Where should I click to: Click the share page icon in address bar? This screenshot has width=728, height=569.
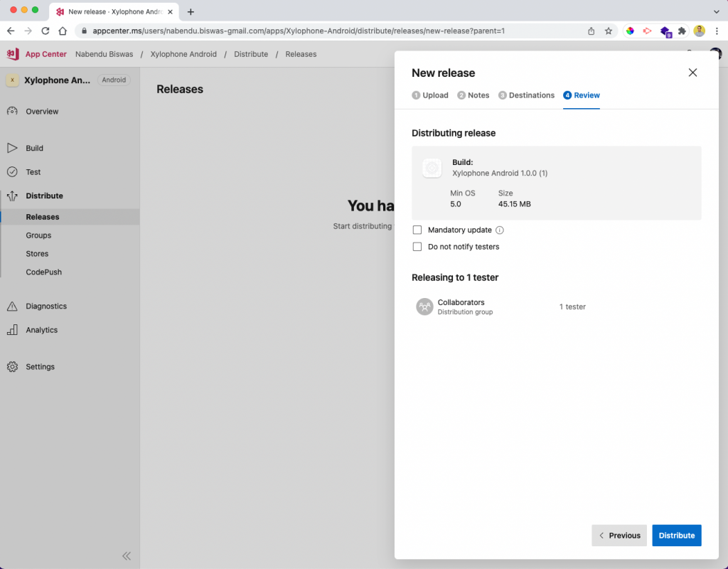click(x=591, y=31)
